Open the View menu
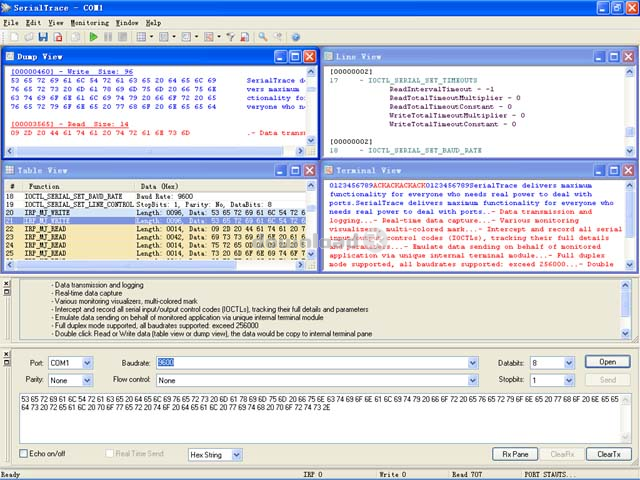Screen dimensions: 640x480 pos(56,23)
